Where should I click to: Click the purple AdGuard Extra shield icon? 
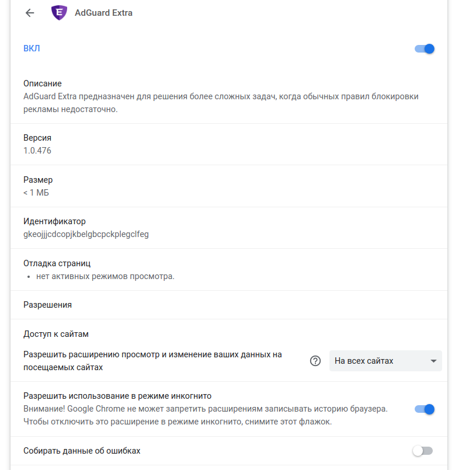pyautogui.click(x=59, y=12)
